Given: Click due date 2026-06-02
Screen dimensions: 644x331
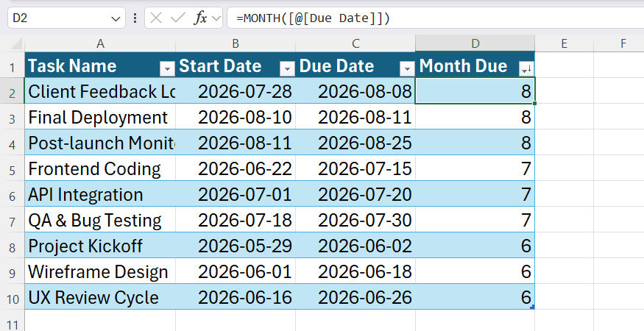Looking at the screenshot, I should (x=355, y=245).
